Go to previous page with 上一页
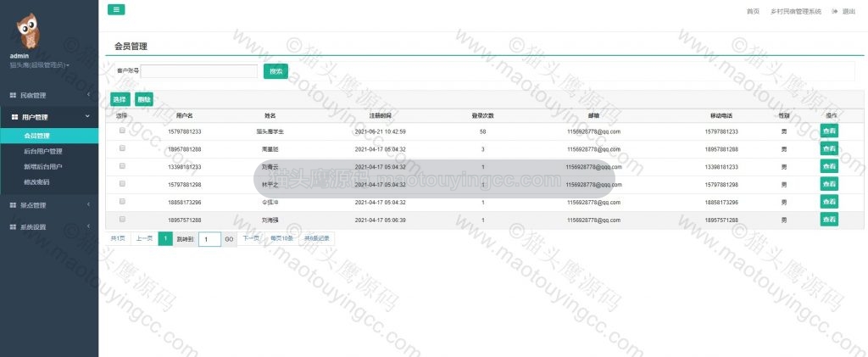Viewport: 868px width, 357px height. point(144,238)
